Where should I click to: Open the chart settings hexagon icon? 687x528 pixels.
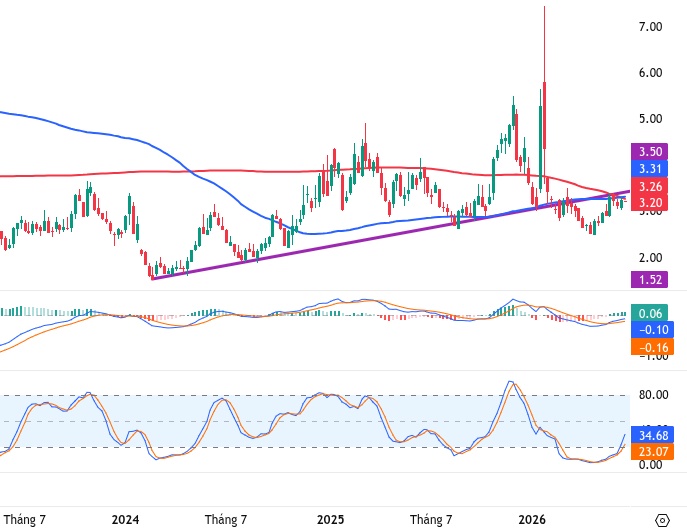(662, 520)
